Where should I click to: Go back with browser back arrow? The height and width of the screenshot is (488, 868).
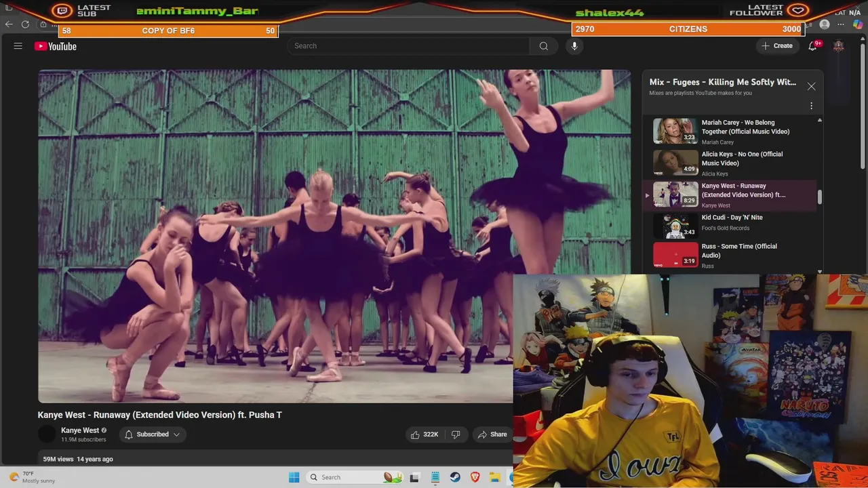[x=9, y=24]
